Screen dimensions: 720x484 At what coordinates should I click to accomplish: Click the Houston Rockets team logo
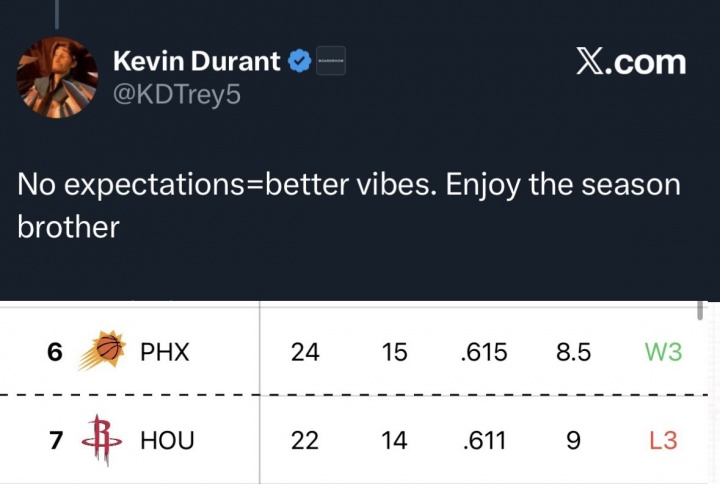click(102, 440)
